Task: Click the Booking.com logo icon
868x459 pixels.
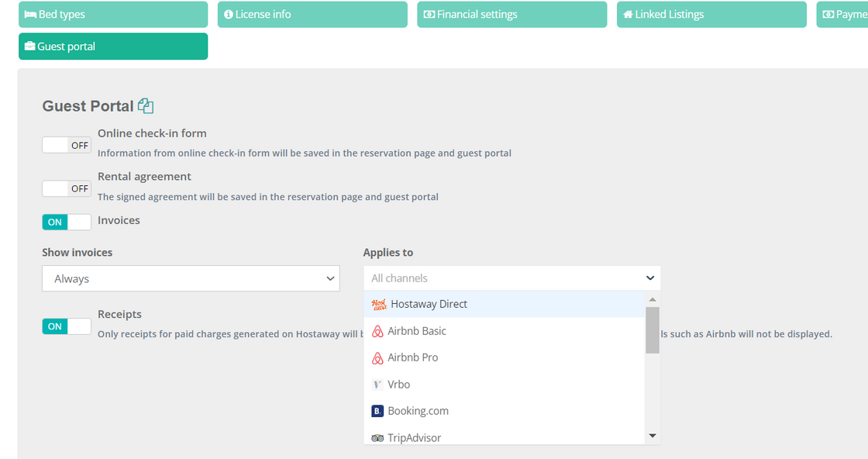Action: coord(377,412)
